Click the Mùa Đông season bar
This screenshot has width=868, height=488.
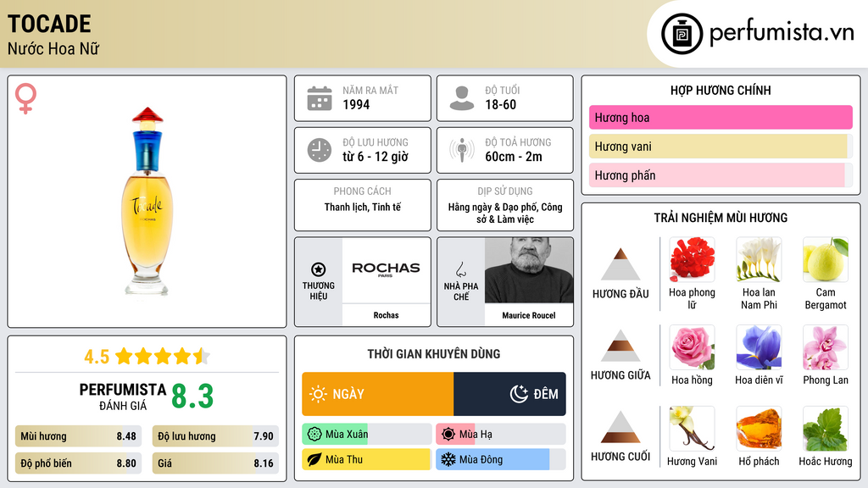pos(501,460)
